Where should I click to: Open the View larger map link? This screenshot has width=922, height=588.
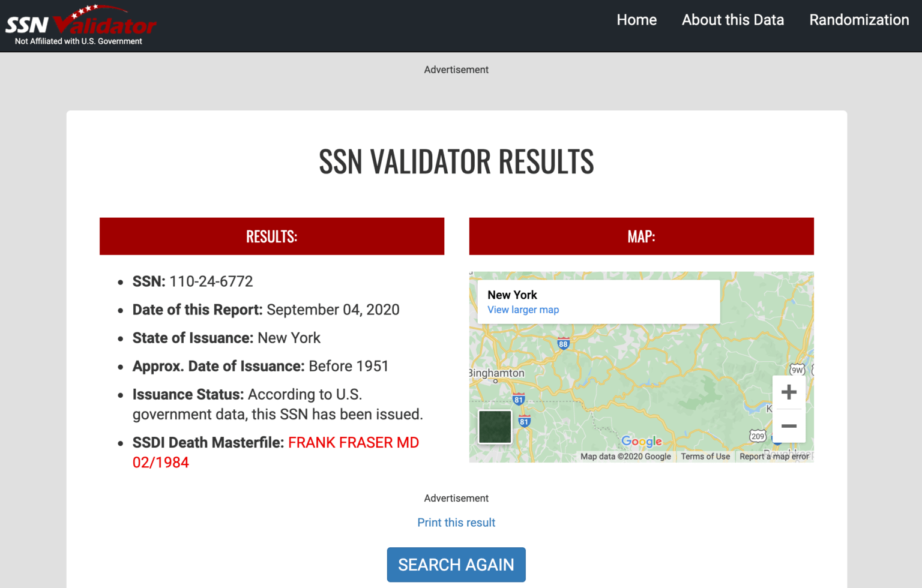click(523, 310)
